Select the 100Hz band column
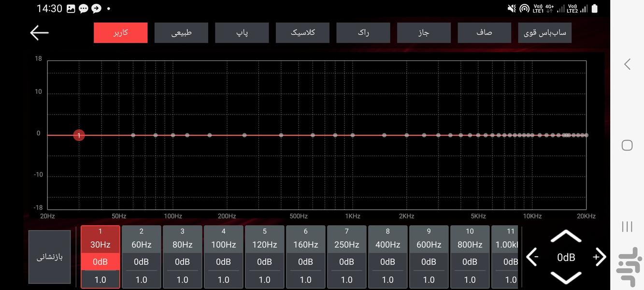This screenshot has height=290, width=644. 223,239
